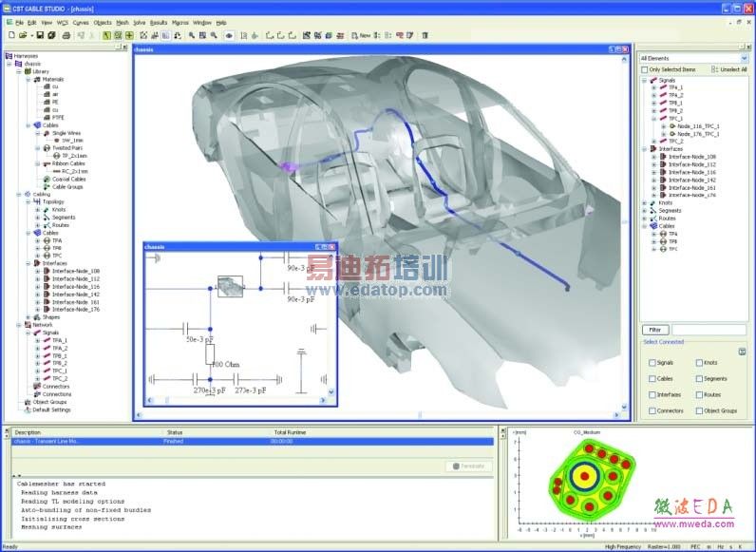756x552 pixels.
Task: Click the Terminate button
Action: pos(468,466)
